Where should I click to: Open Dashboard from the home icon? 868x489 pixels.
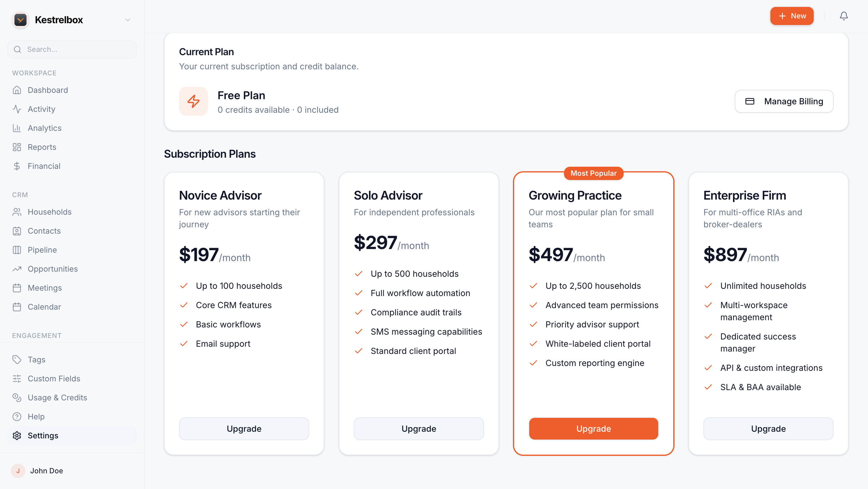point(17,90)
